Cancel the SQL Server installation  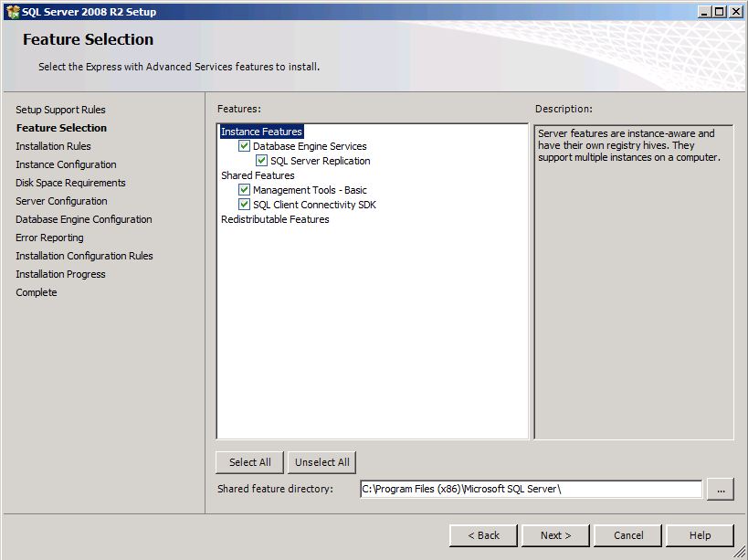(627, 535)
